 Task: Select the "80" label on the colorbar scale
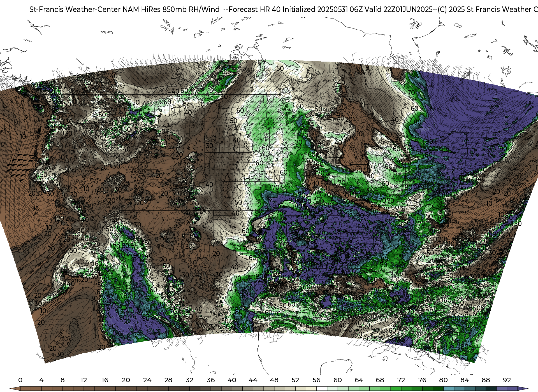443,380
